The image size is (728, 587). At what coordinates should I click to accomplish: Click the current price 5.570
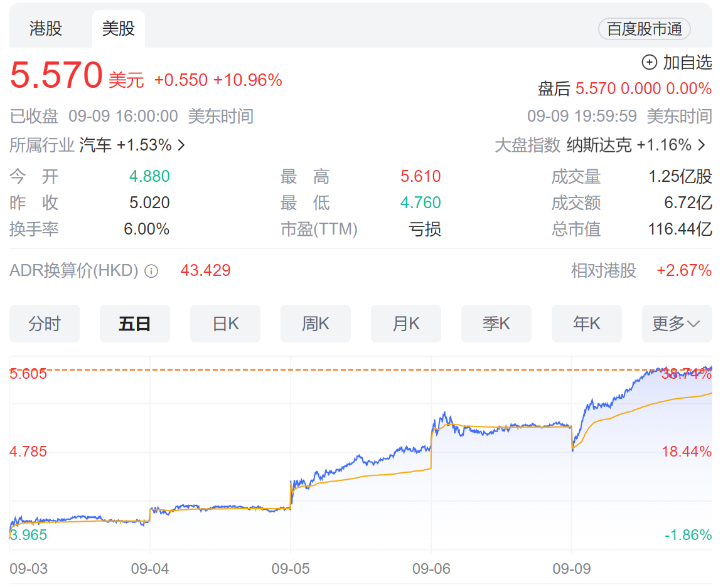56,75
